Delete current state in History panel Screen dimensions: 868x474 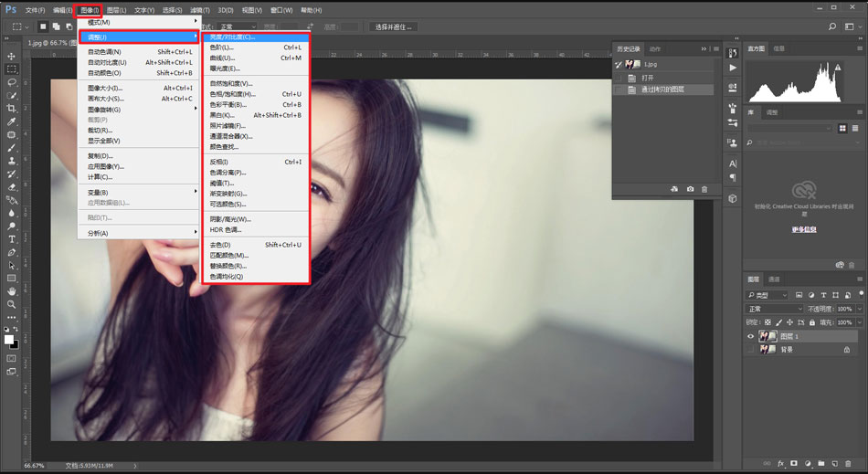point(704,189)
